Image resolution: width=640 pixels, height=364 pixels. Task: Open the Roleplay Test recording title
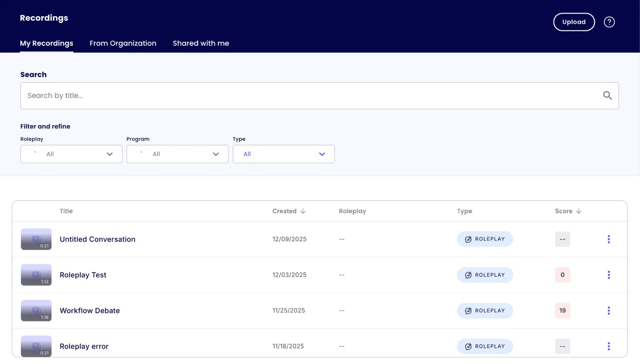[x=83, y=275]
